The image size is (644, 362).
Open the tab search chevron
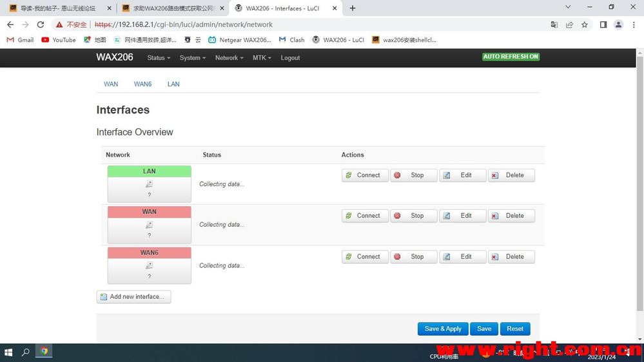[568, 7]
